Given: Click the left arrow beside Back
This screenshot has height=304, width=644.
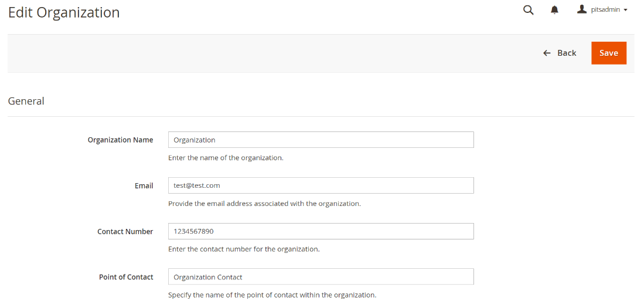Looking at the screenshot, I should pos(547,53).
